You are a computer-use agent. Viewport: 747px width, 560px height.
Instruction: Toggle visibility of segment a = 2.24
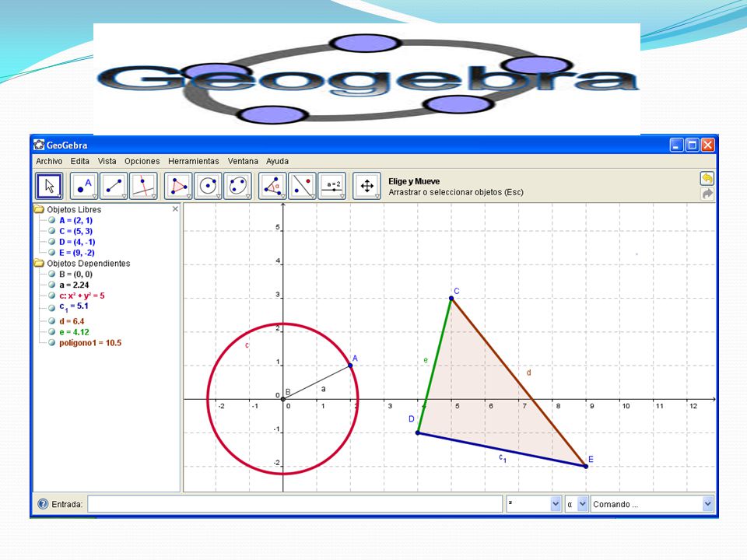(52, 285)
